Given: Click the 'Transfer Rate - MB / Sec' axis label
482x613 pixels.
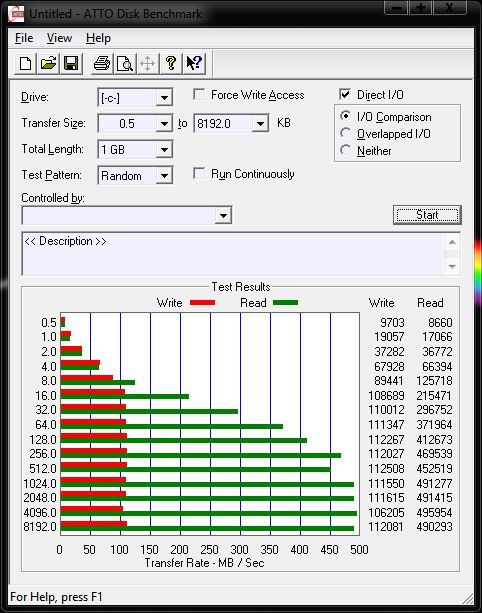Looking at the screenshot, I should 204,563.
